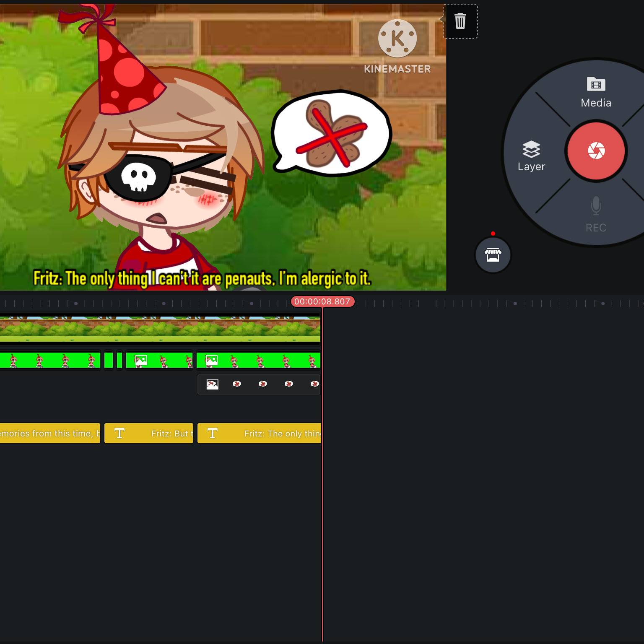Select the "memories from this time" text clip
The height and width of the screenshot is (644, 644).
click(50, 433)
